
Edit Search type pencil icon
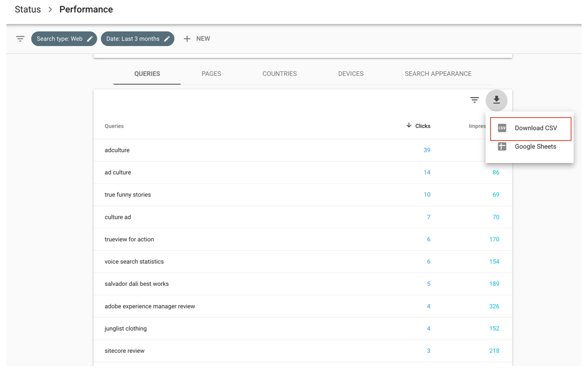pyautogui.click(x=90, y=39)
